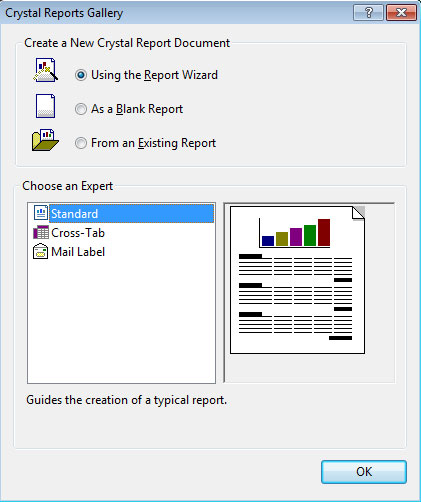Screen dimensions: 421x502
Task: Confirm the dialog with the OK button
Action: click(x=364, y=472)
